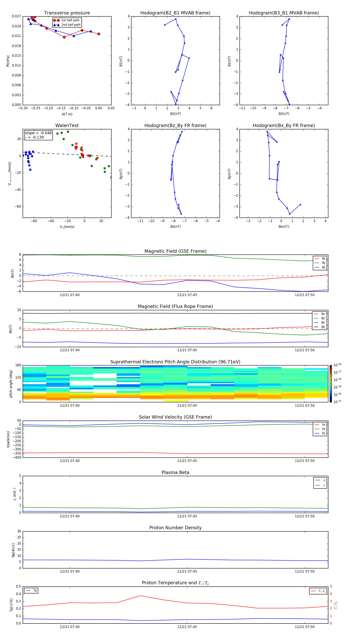Click 'Magnetic Field (Flux Rope Frame)' title
Screen dimensions: 351x644
(x=175, y=307)
